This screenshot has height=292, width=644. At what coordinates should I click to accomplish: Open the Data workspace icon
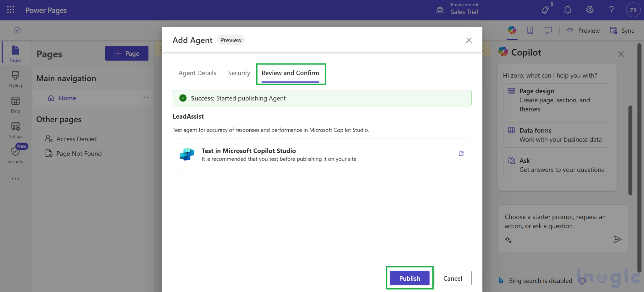point(15,105)
